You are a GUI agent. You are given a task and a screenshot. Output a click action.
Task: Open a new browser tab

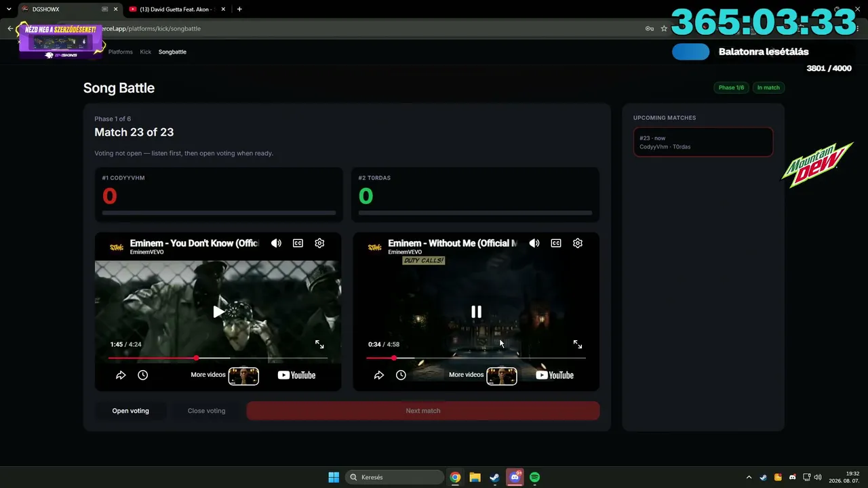click(x=239, y=9)
